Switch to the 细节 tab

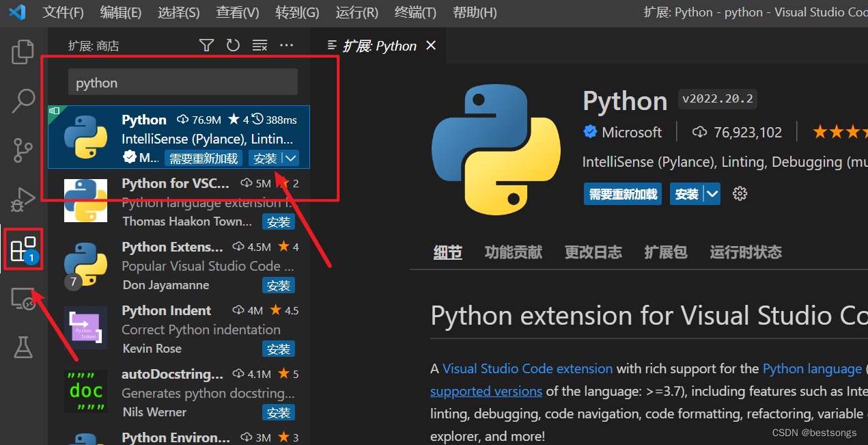448,252
